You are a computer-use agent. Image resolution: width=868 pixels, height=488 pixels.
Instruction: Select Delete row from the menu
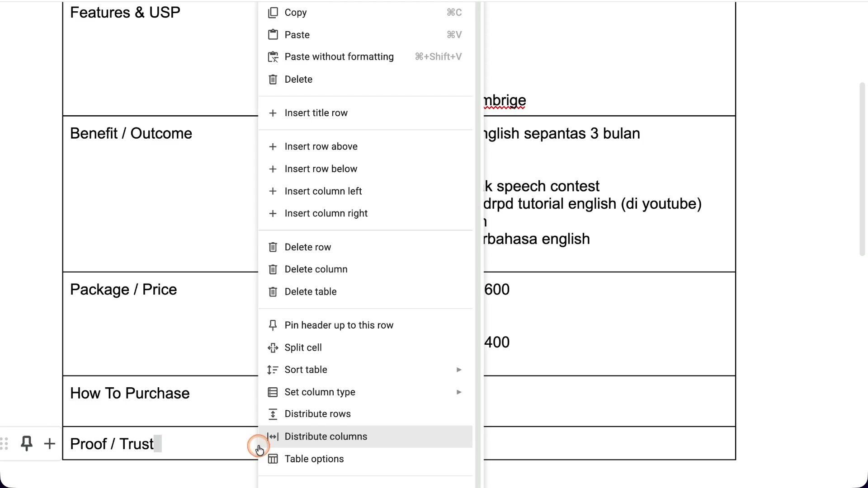[x=365, y=247]
